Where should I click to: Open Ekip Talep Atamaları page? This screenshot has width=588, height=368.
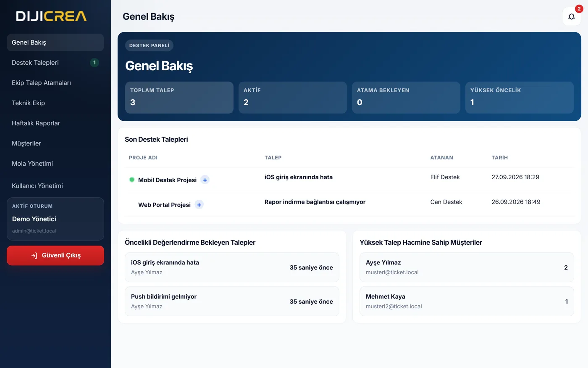pos(55,83)
